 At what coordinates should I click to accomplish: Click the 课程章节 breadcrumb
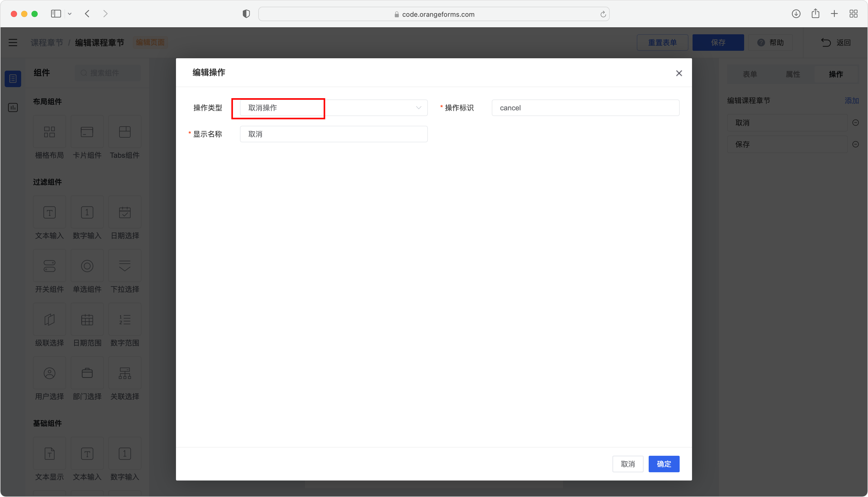47,43
